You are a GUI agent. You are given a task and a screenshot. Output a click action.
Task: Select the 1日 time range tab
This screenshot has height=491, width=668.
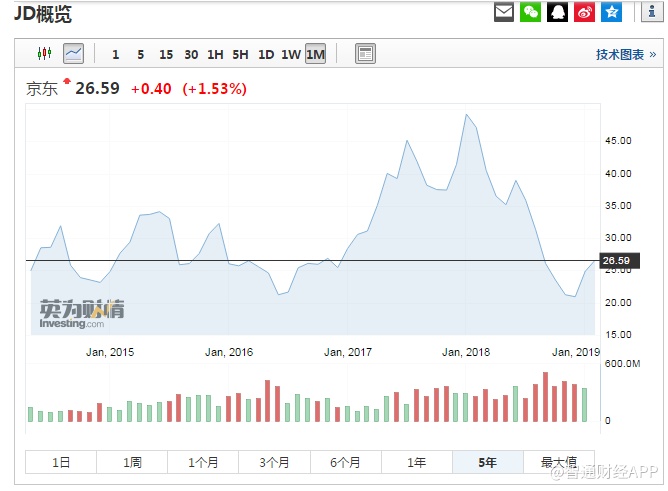coord(61,462)
